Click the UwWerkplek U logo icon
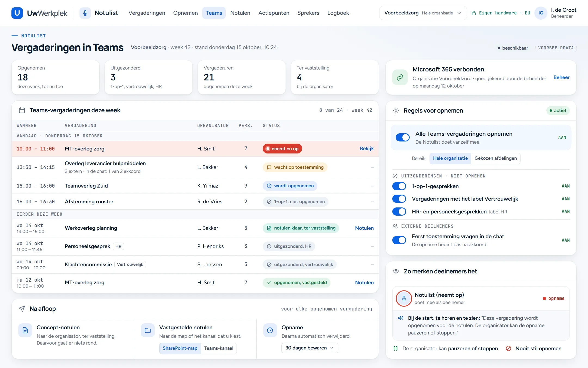This screenshot has width=588, height=368. click(x=17, y=13)
